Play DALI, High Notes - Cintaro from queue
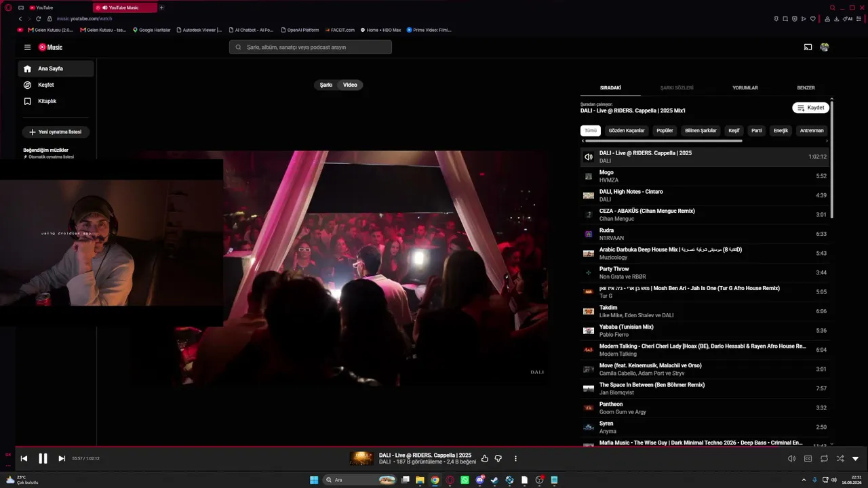Screen dimensions: 868x488 coord(705,195)
